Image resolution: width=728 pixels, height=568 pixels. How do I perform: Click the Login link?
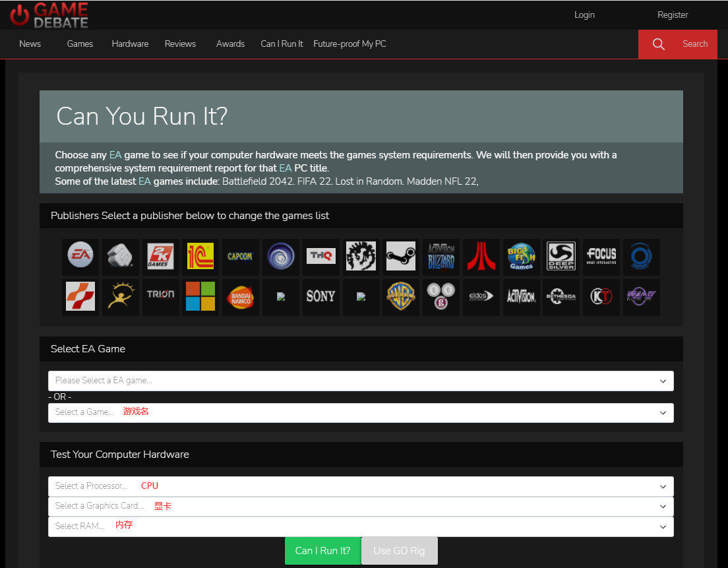(584, 15)
